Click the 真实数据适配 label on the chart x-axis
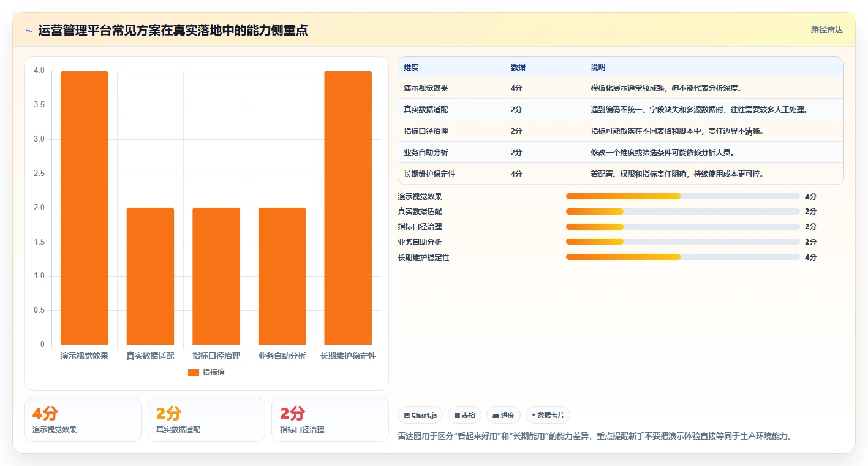The image size is (868, 466). pos(150,356)
